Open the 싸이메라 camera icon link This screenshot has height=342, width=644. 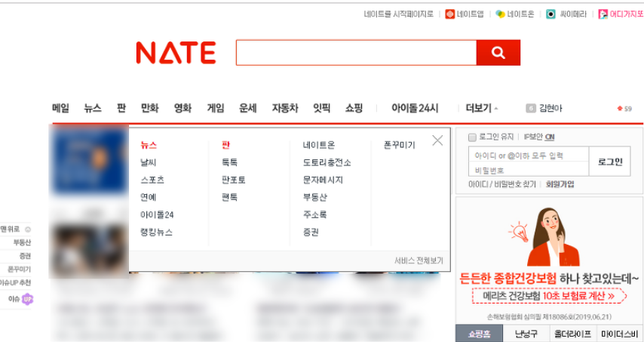[550, 14]
